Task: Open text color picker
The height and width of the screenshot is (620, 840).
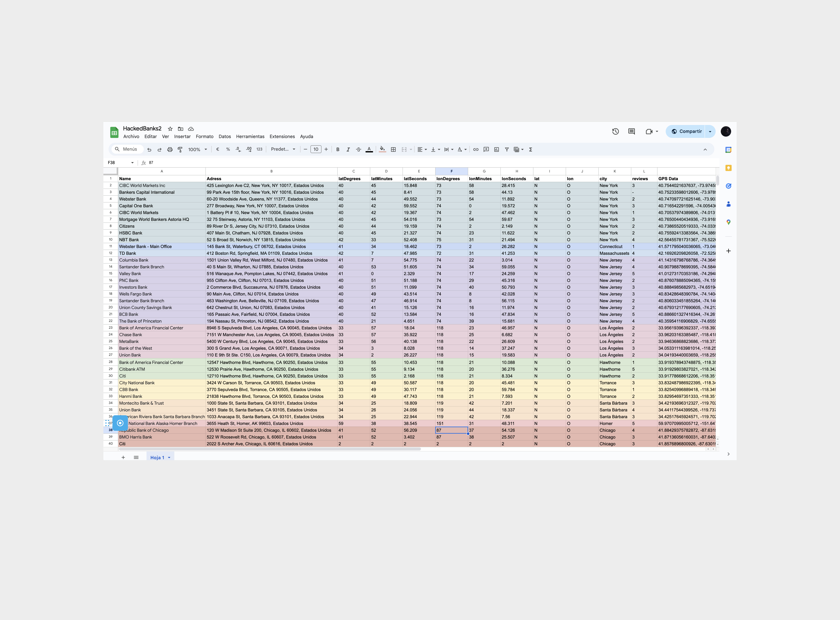Action: click(369, 150)
